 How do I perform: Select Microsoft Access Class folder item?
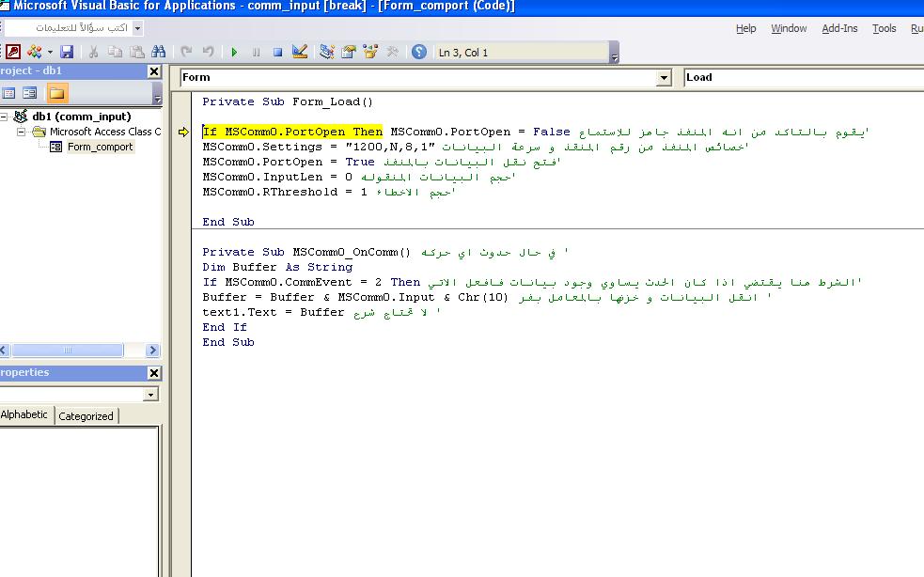click(x=105, y=132)
